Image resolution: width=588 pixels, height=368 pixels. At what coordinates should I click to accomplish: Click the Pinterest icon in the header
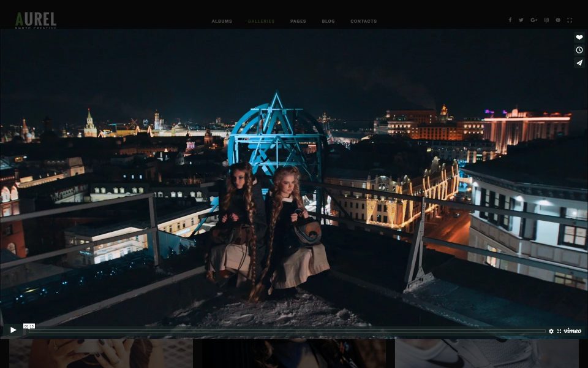coord(558,20)
